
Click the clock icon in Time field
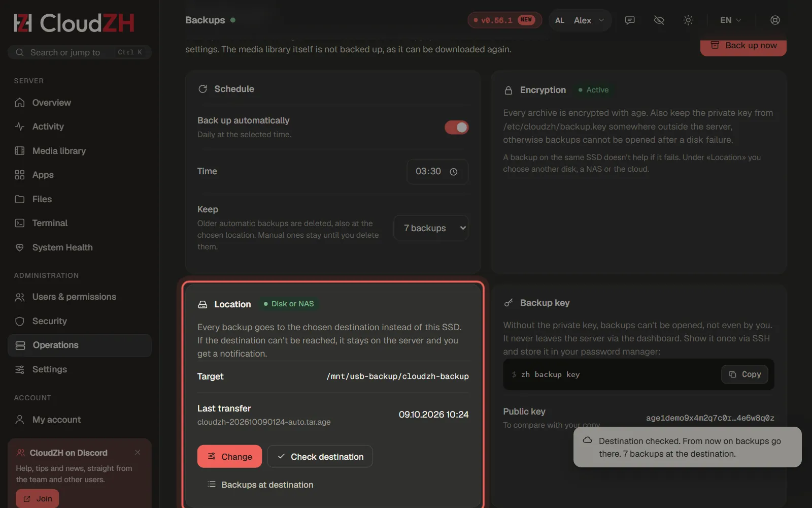click(x=454, y=172)
